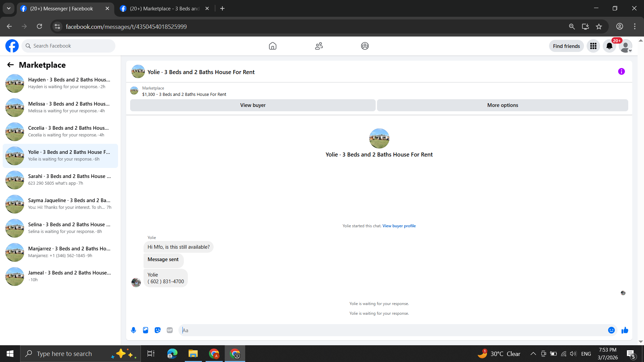644x362 pixels.
Task: Open conversation information icon
Action: [622, 71]
